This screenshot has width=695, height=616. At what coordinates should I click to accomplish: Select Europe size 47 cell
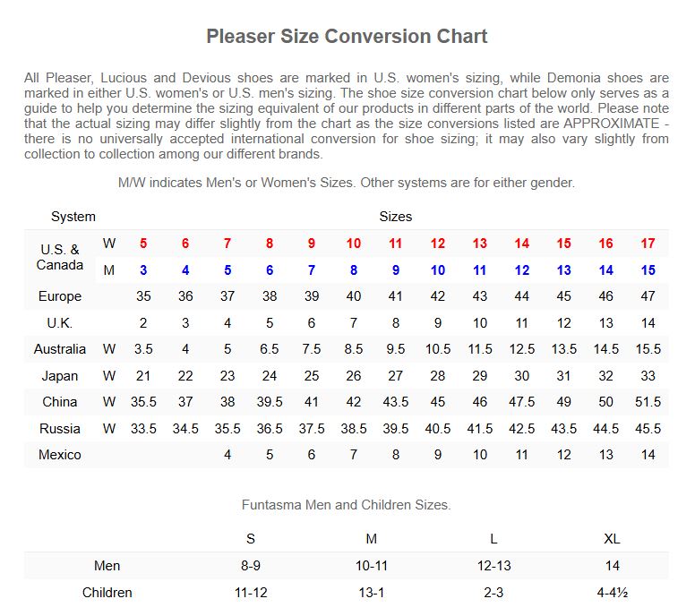coord(648,296)
